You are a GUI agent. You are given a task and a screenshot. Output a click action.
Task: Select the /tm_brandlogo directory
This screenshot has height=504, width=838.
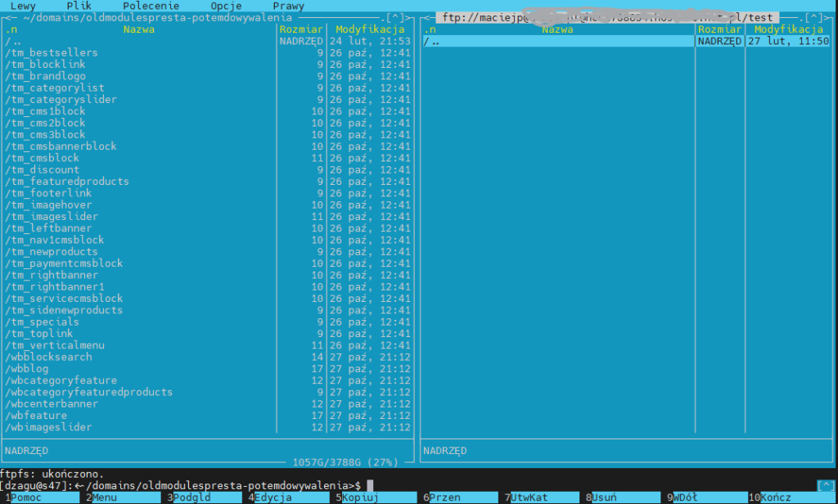(208, 76)
